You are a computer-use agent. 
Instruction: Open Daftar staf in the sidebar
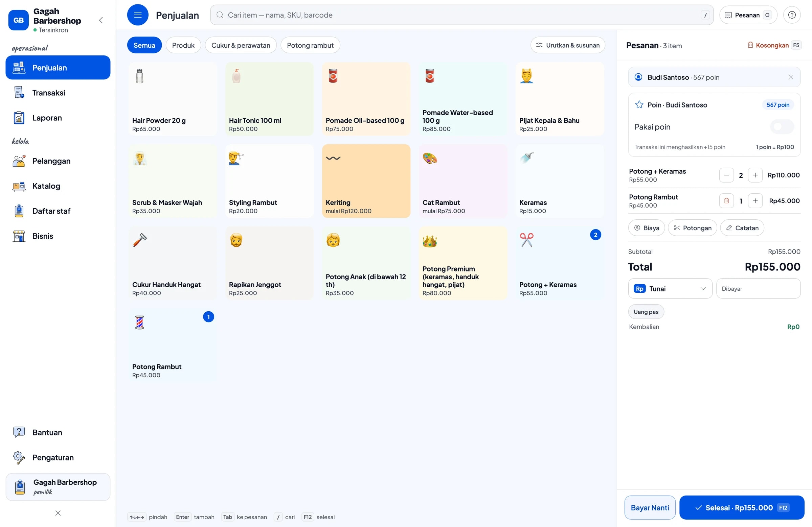pos(58,211)
